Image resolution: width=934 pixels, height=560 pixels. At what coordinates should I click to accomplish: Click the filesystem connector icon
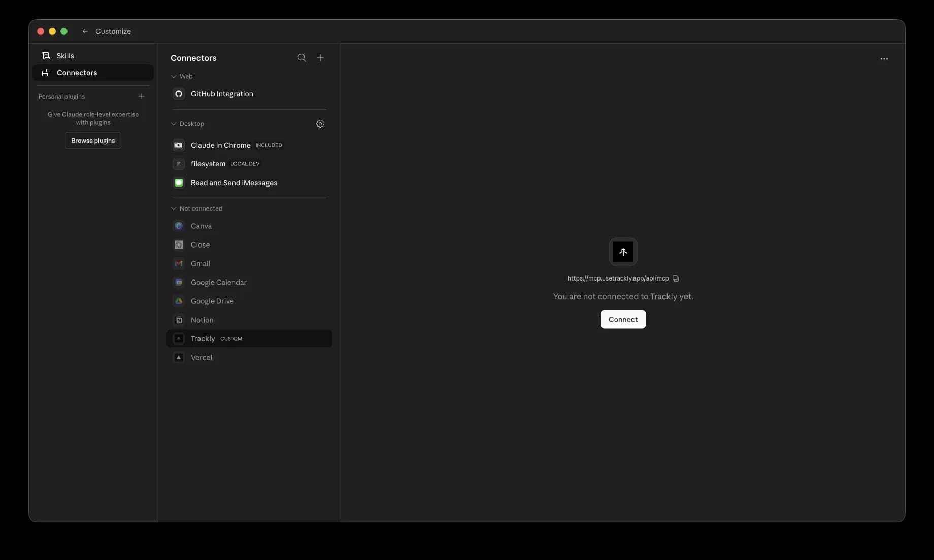click(x=178, y=163)
